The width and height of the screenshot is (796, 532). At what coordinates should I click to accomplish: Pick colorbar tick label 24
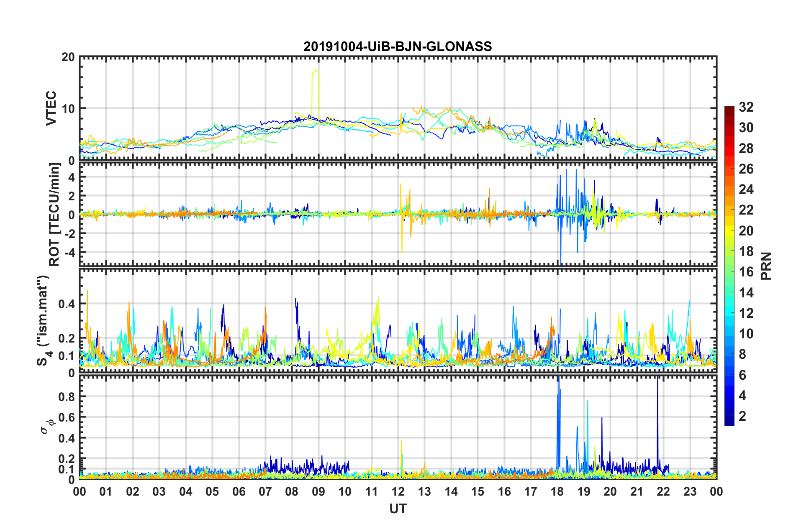tap(746, 189)
